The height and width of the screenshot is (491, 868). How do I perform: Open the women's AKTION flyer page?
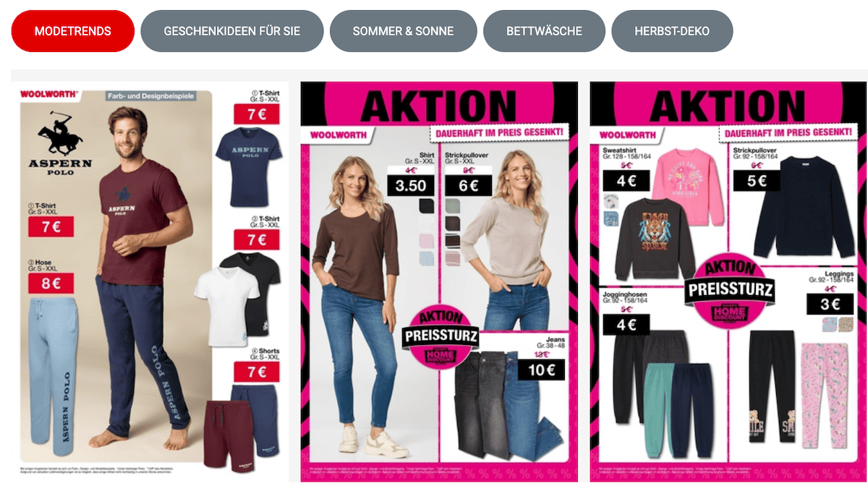pos(438,281)
